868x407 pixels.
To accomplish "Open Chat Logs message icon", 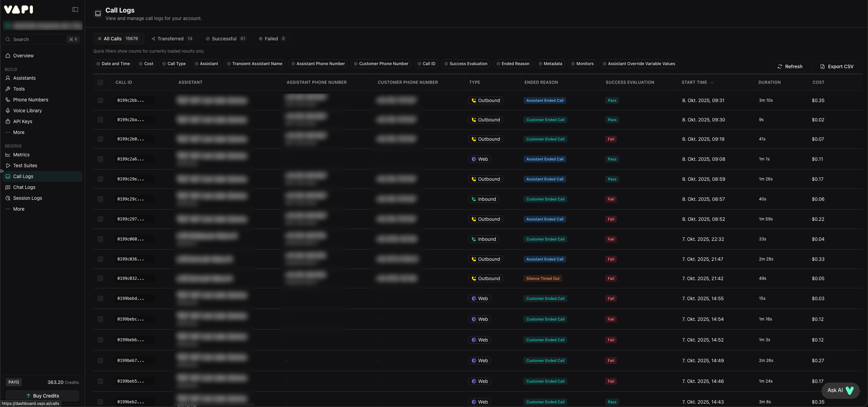I will click(8, 187).
